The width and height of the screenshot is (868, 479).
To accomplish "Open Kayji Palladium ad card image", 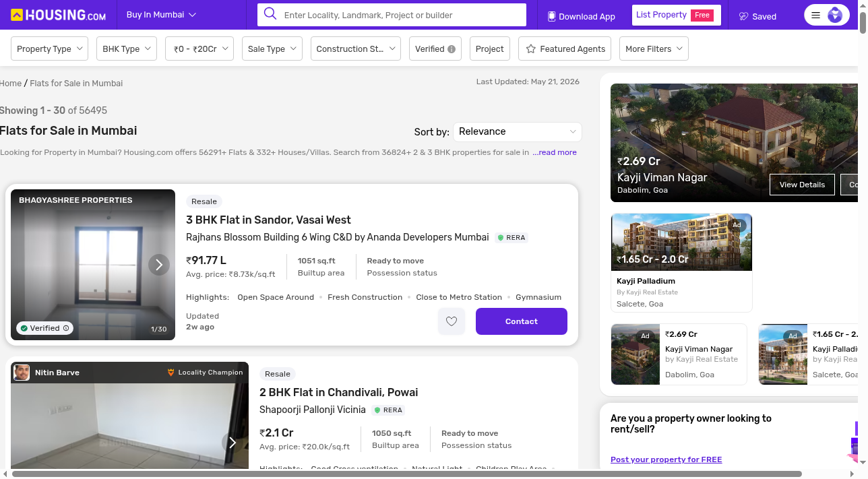I will click(x=681, y=243).
